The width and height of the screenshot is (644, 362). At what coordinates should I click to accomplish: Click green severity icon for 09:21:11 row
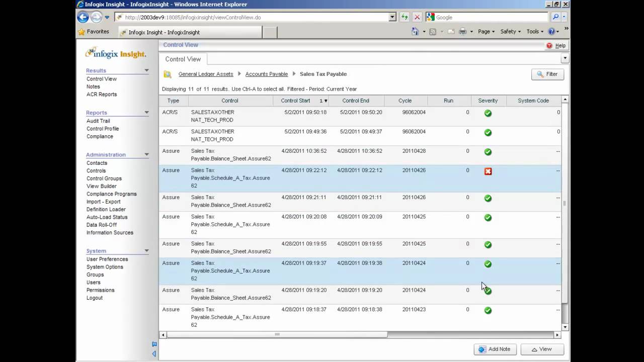coord(488,199)
